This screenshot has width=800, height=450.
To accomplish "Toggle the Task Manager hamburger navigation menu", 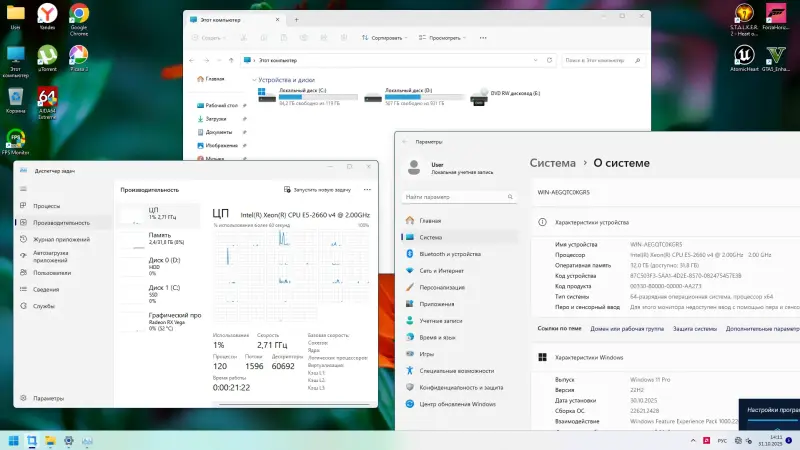I will (22, 188).
